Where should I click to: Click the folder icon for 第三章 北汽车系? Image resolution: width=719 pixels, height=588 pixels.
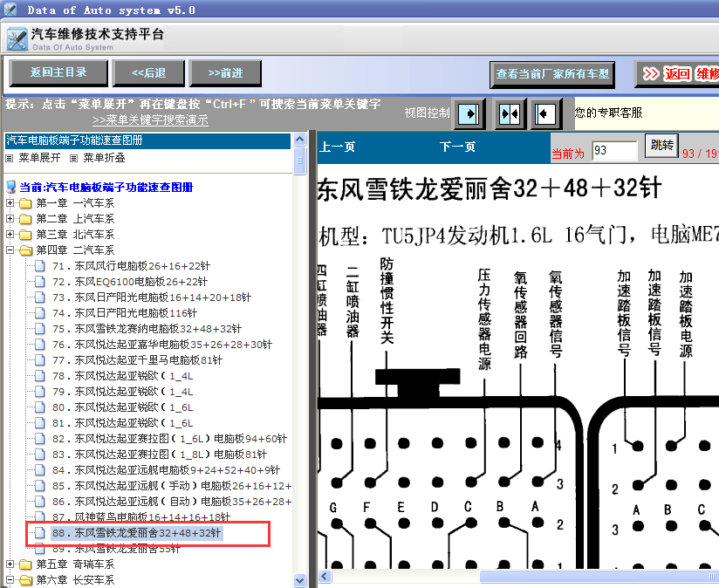click(25, 235)
